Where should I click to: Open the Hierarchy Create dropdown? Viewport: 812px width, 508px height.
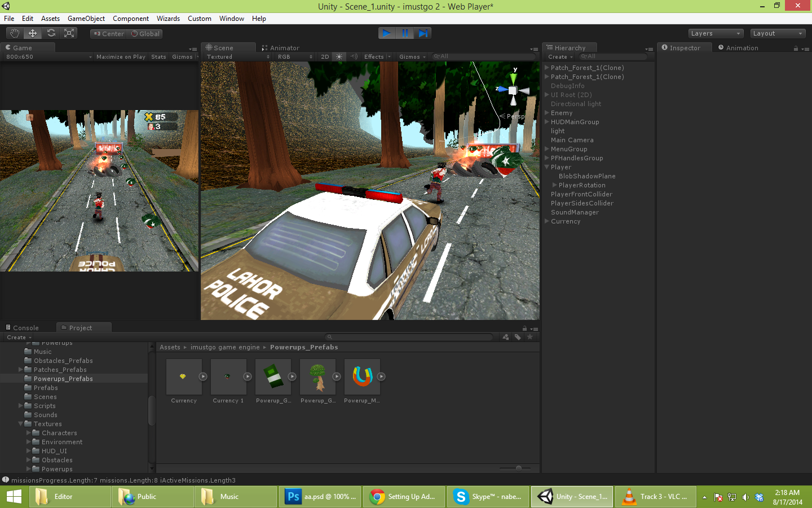pyautogui.click(x=560, y=57)
